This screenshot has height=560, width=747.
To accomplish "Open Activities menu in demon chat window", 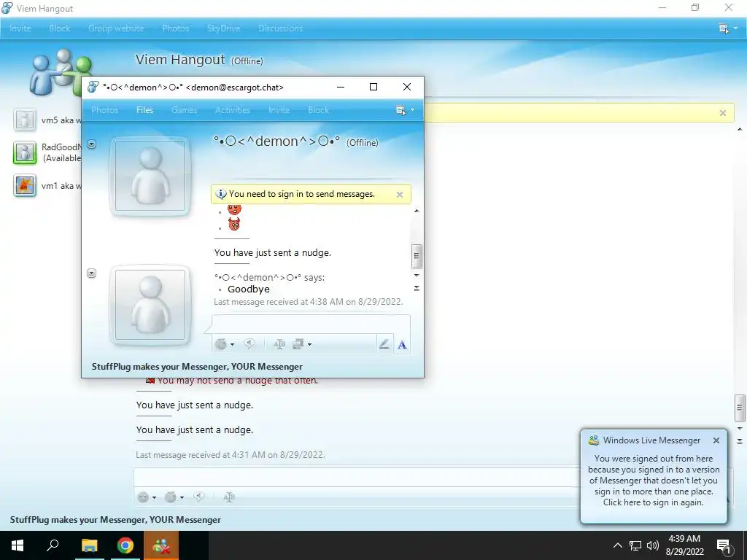I will pyautogui.click(x=233, y=110).
